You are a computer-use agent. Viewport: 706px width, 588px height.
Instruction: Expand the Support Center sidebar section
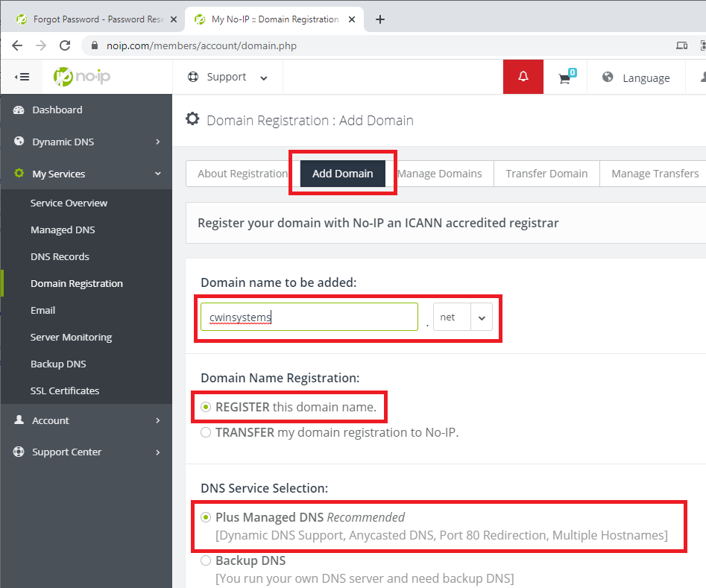(86, 452)
